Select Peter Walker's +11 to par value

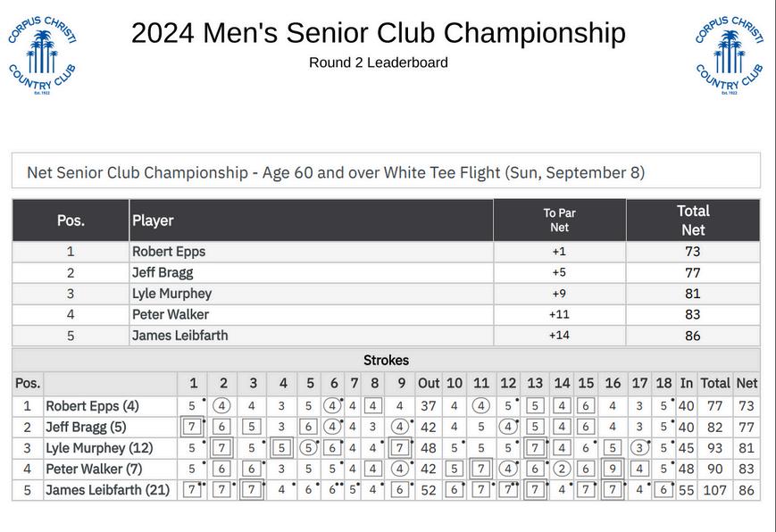coord(559,314)
